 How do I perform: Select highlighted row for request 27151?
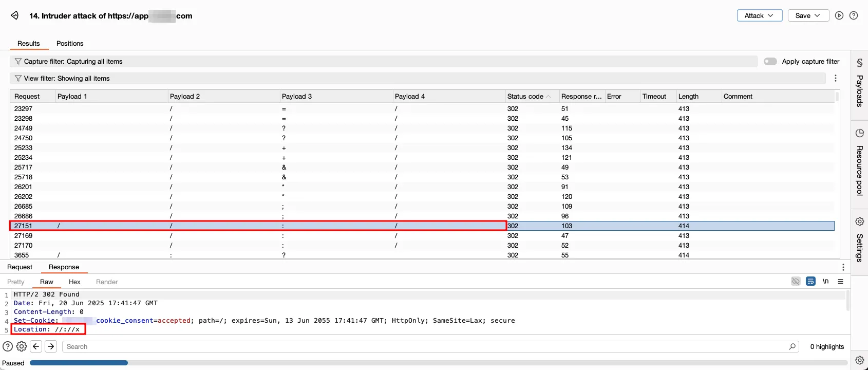(x=422, y=226)
